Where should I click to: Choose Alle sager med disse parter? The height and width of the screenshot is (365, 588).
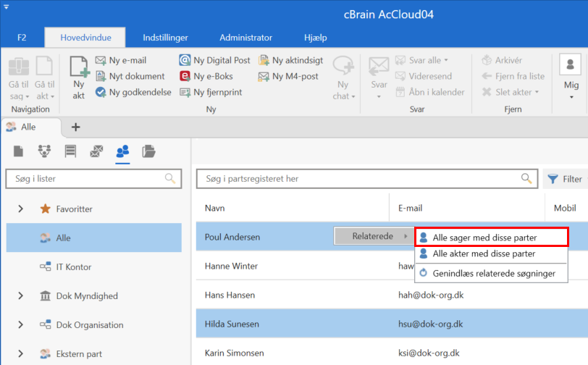point(491,237)
